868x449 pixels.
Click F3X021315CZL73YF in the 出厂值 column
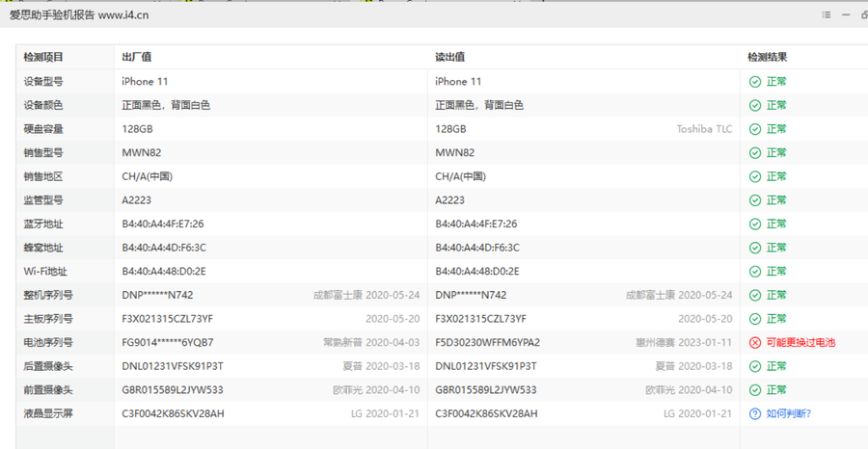[x=168, y=319]
